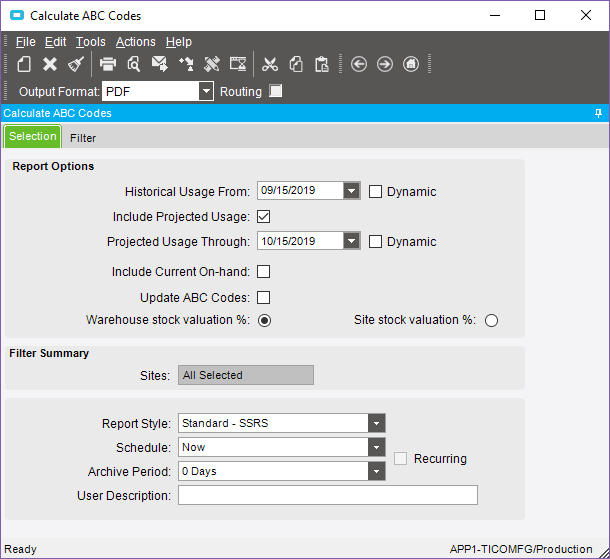610x559 pixels.
Task: Click the New document toolbar icon
Action: point(24,64)
